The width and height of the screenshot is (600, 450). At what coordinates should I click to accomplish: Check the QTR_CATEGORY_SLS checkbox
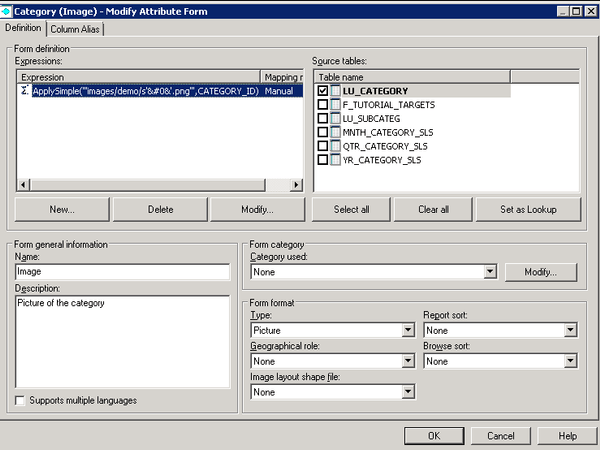click(x=323, y=146)
